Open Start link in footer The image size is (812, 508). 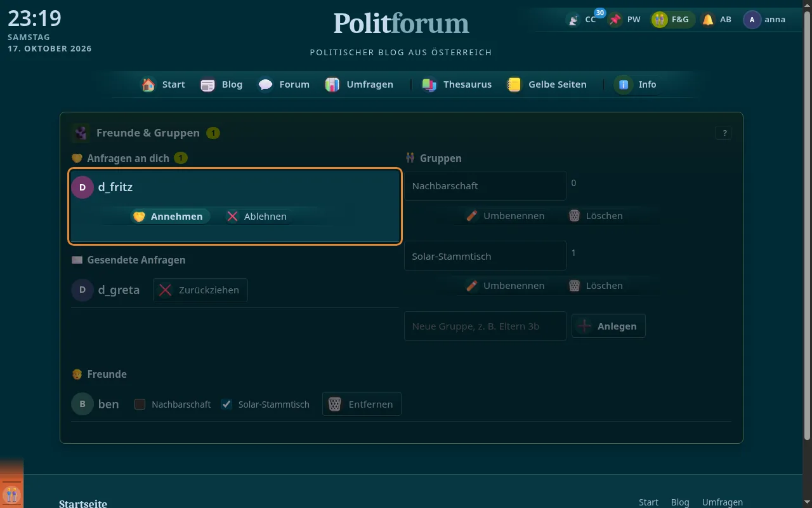coord(648,502)
